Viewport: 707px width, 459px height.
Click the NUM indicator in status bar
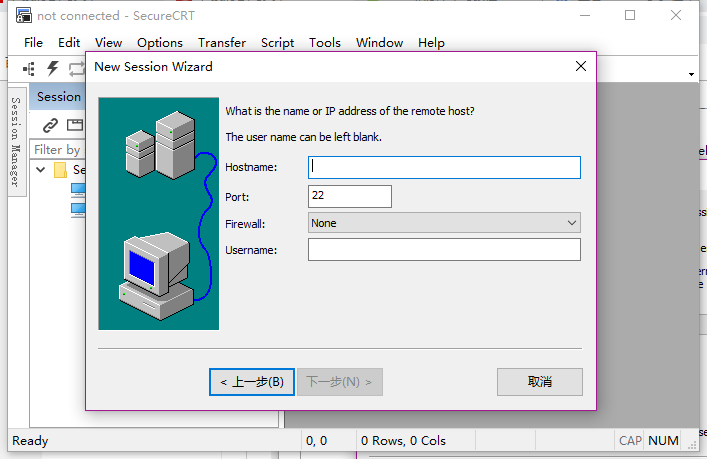(663, 441)
